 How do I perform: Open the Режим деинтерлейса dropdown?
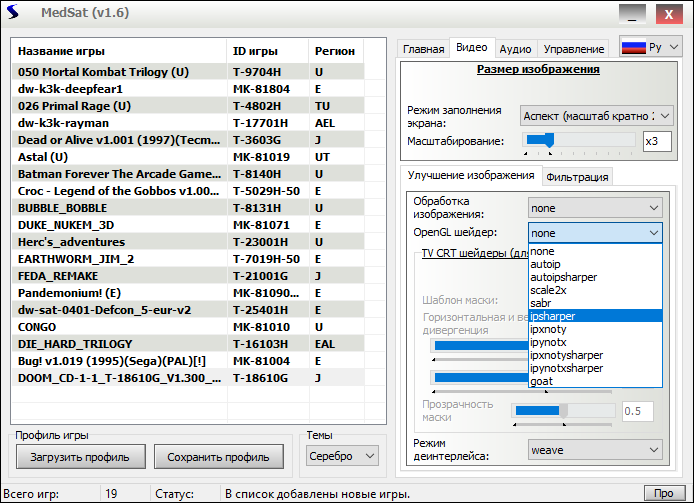595,450
